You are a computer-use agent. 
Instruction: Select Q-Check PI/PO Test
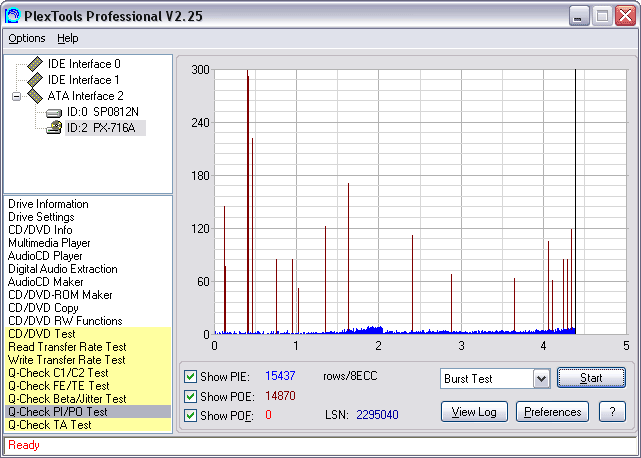click(x=88, y=412)
